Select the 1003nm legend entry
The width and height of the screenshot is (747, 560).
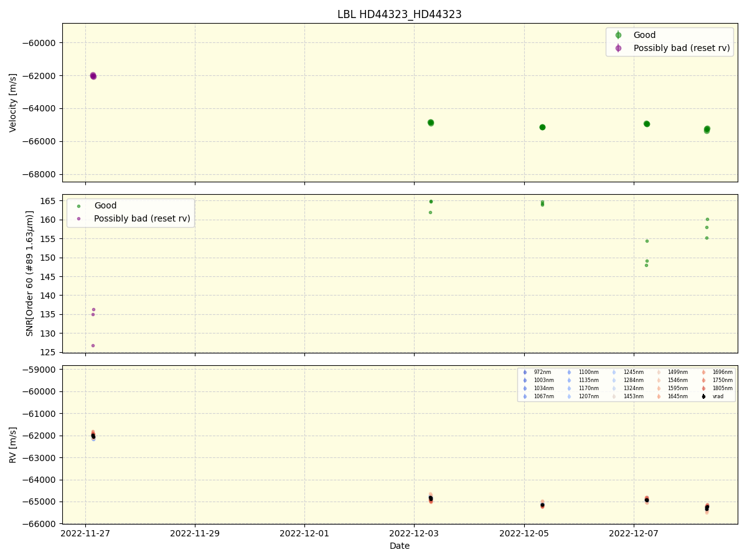538,380
